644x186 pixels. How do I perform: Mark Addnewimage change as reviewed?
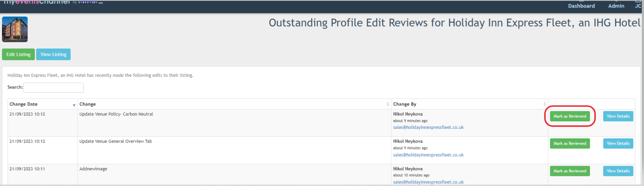(x=570, y=171)
